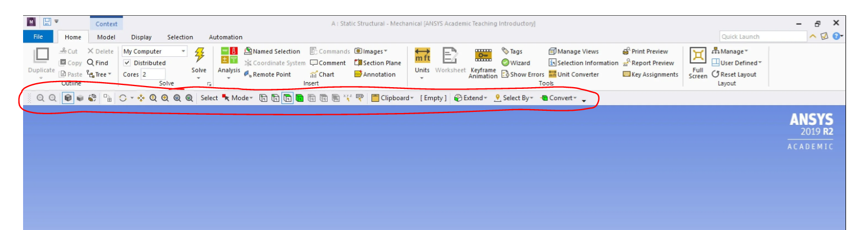Open the Analysis insert icon
The image size is (868, 230).
[229, 55]
